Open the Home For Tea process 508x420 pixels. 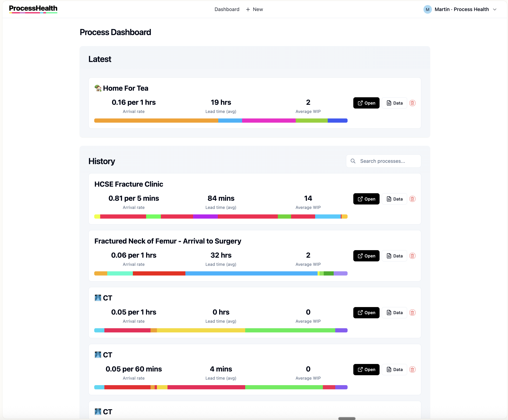click(x=366, y=103)
